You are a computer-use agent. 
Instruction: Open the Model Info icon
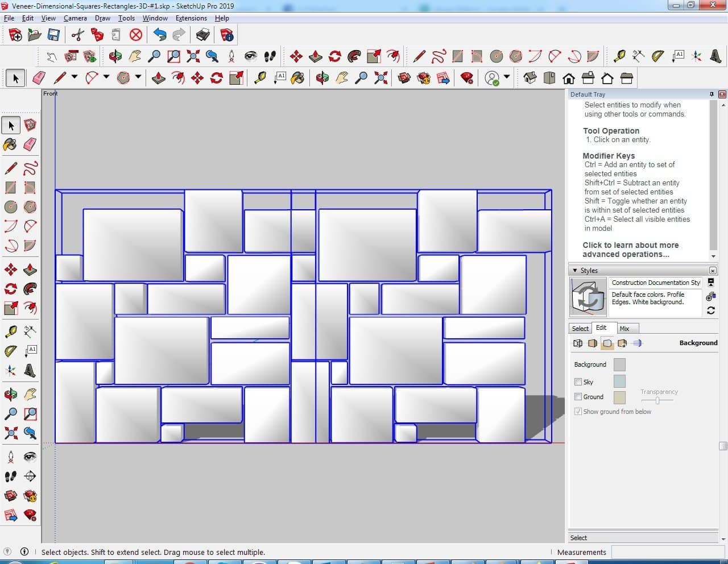227,35
